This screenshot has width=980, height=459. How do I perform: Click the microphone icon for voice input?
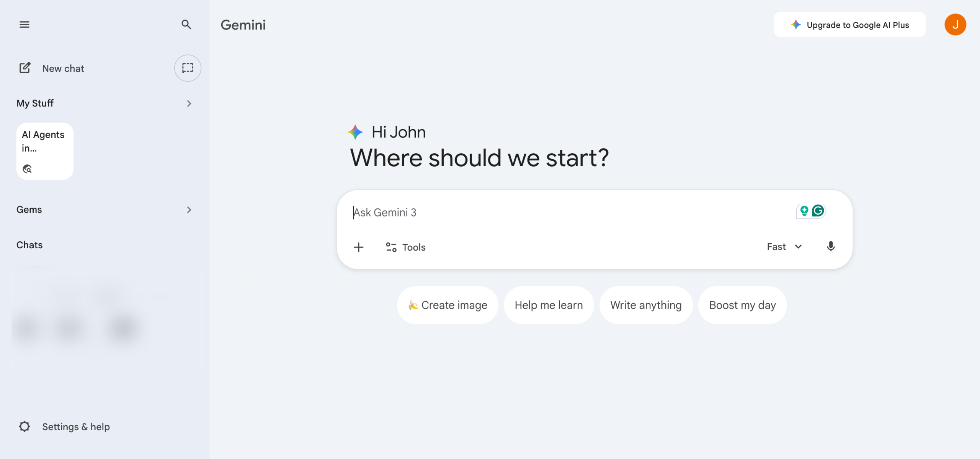point(830,246)
